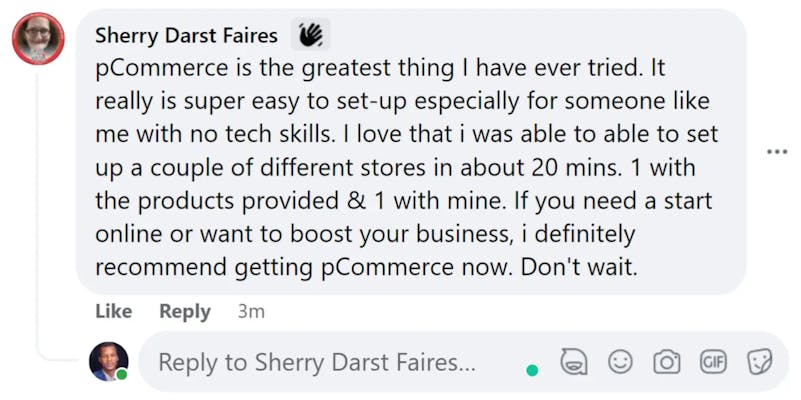Viewport: 801px width, 400px height.
Task: Click the green dot in reply box
Action: pos(532,370)
